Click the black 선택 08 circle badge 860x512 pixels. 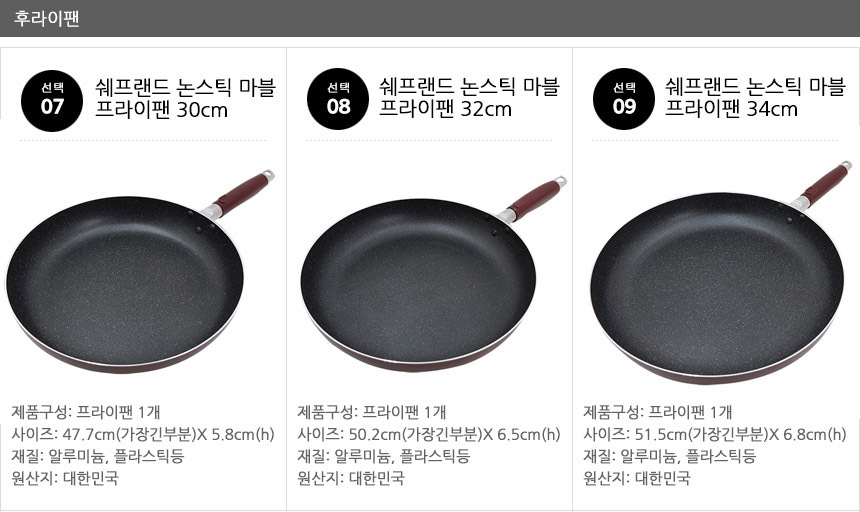[x=338, y=99]
